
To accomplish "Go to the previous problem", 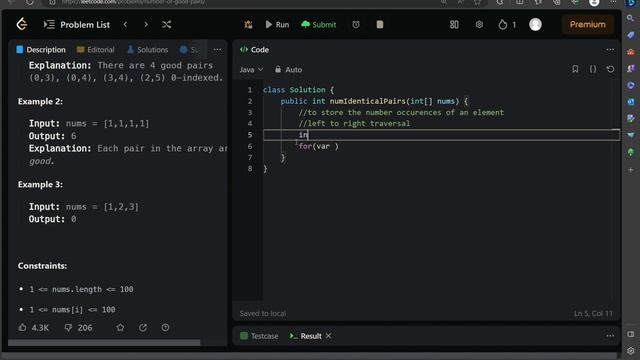I will [x=125, y=24].
